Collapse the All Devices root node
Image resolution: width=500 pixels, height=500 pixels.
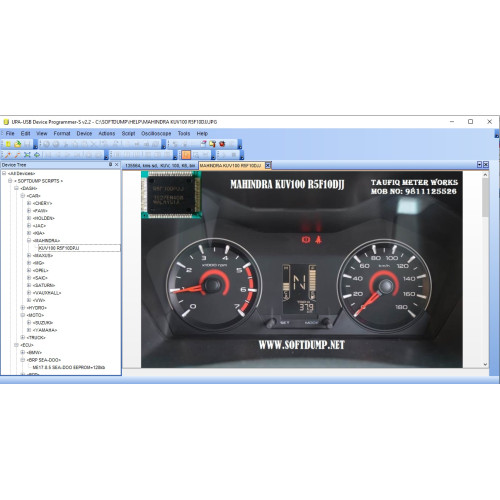coord(4,173)
